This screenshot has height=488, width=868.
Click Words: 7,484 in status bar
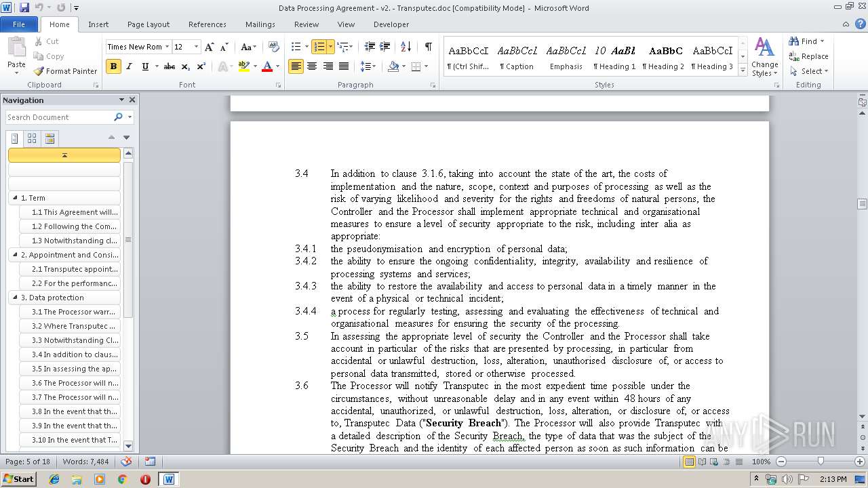tap(85, 462)
